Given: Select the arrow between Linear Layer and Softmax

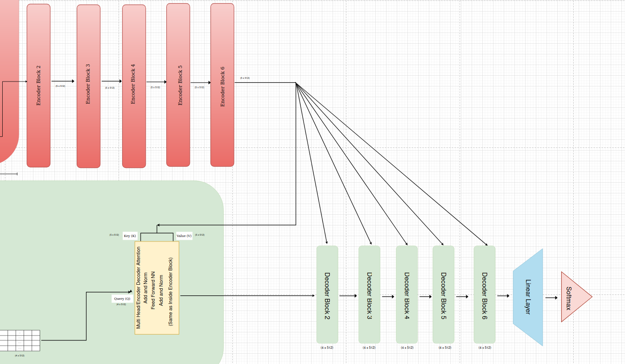Looking at the screenshot, I should (551, 298).
